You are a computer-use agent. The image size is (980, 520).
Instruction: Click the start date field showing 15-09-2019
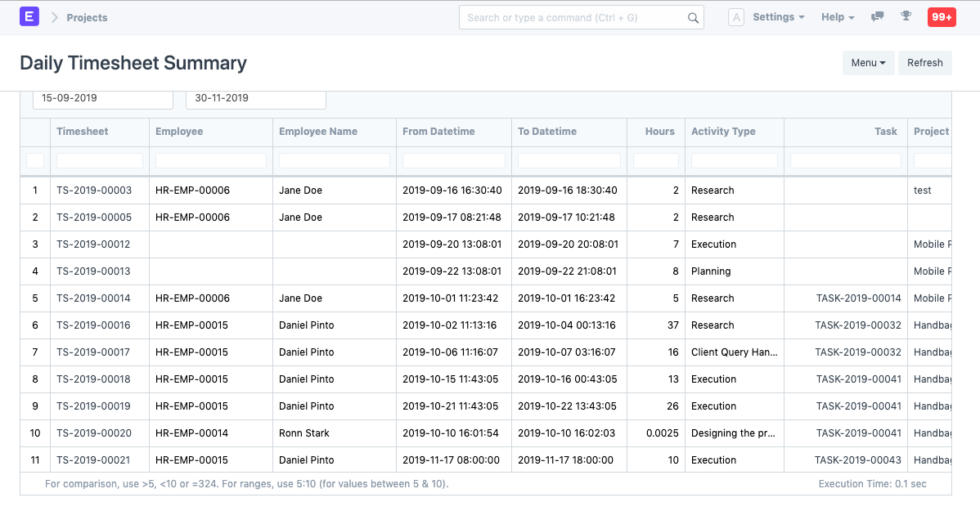102,98
